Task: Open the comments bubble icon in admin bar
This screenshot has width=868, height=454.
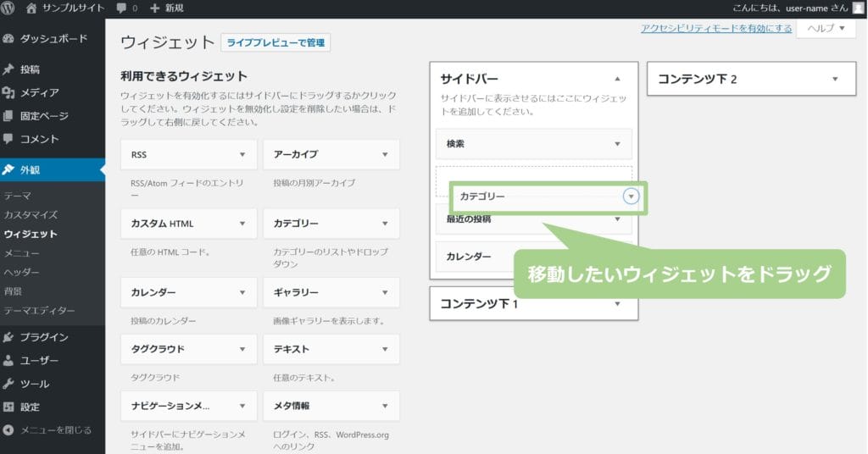Action: [x=122, y=8]
